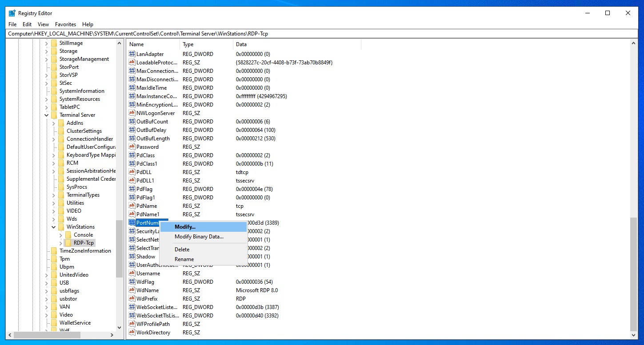
Task: Click the string icon beside NWLogonServer
Action: [x=132, y=113]
